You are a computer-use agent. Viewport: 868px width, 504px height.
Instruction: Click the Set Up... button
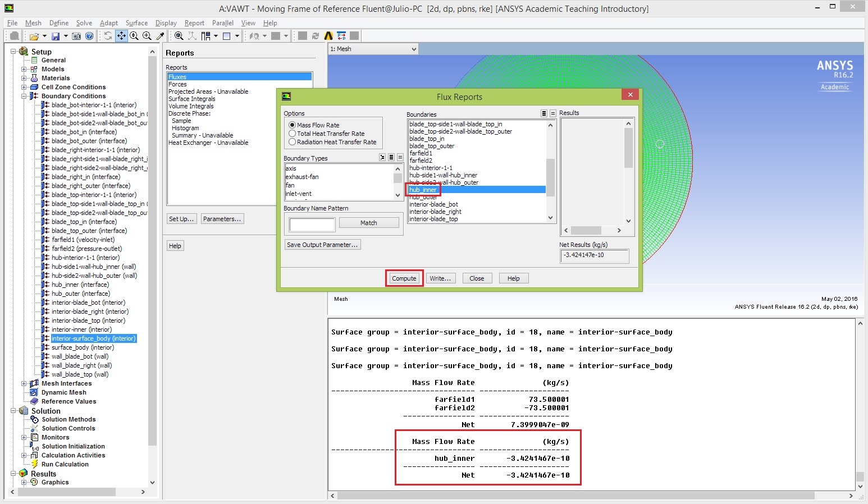(182, 219)
